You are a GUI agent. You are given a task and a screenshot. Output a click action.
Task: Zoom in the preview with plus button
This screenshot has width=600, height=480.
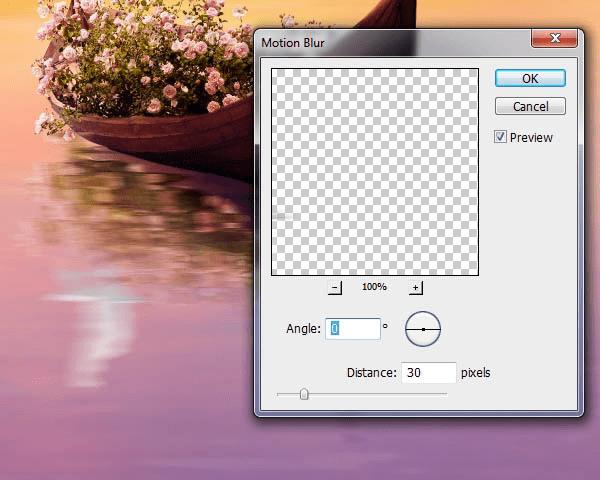pyautogui.click(x=415, y=287)
